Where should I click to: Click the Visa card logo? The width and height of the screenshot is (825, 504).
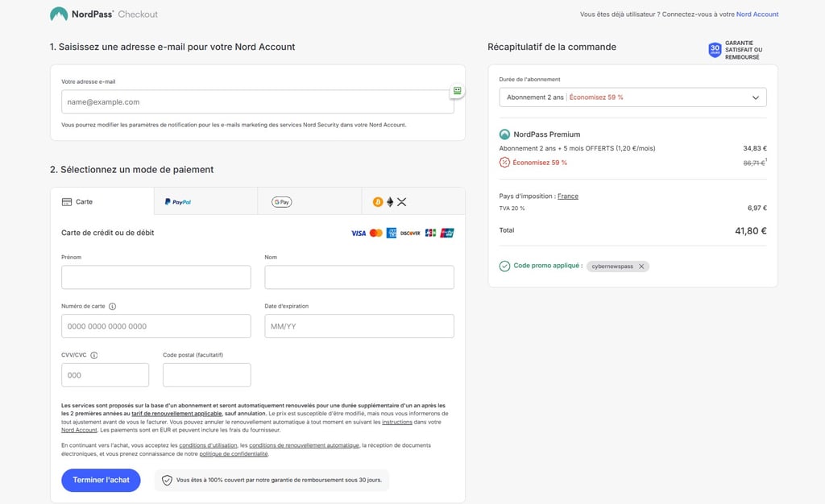tap(359, 233)
